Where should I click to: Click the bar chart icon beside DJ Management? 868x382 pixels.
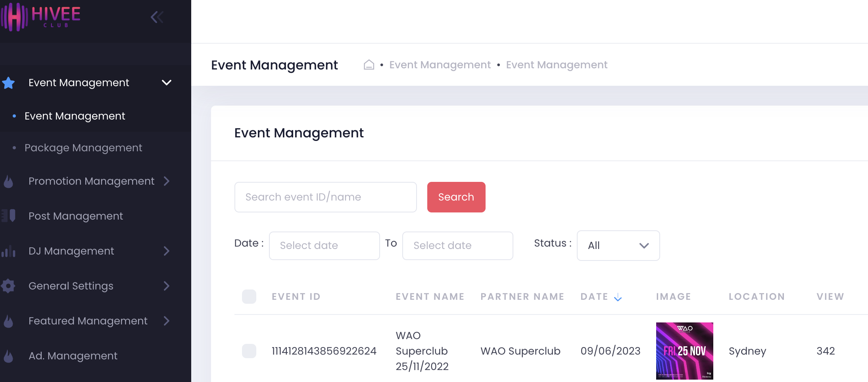tap(8, 251)
